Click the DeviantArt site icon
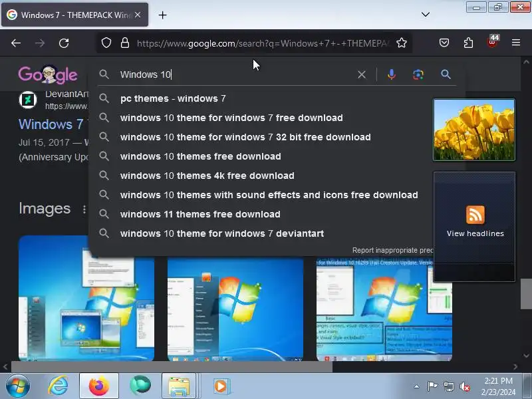The height and width of the screenshot is (399, 532). (28, 100)
